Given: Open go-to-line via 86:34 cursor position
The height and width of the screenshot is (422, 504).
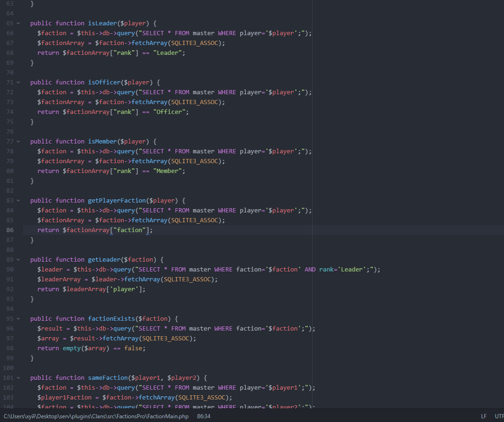Looking at the screenshot, I should pyautogui.click(x=204, y=416).
